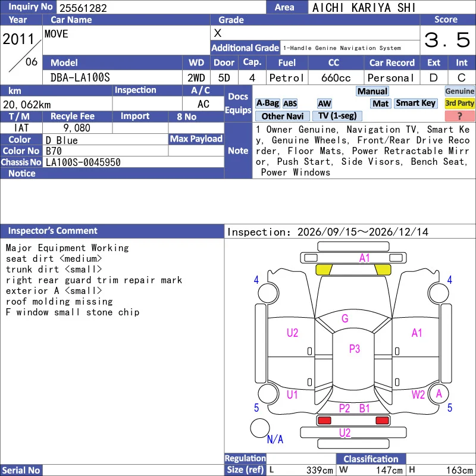Click the N/A spare tire circle
476x476 pixels.
pyautogui.click(x=260, y=428)
